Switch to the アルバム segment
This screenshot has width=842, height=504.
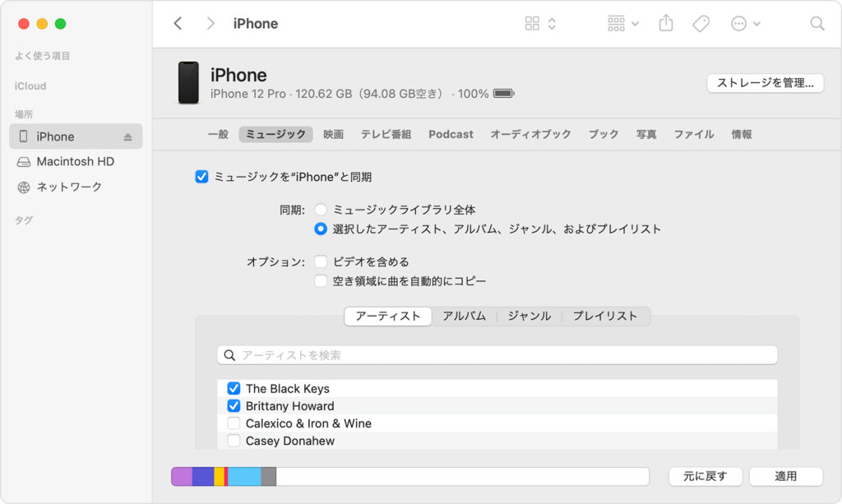click(x=464, y=317)
